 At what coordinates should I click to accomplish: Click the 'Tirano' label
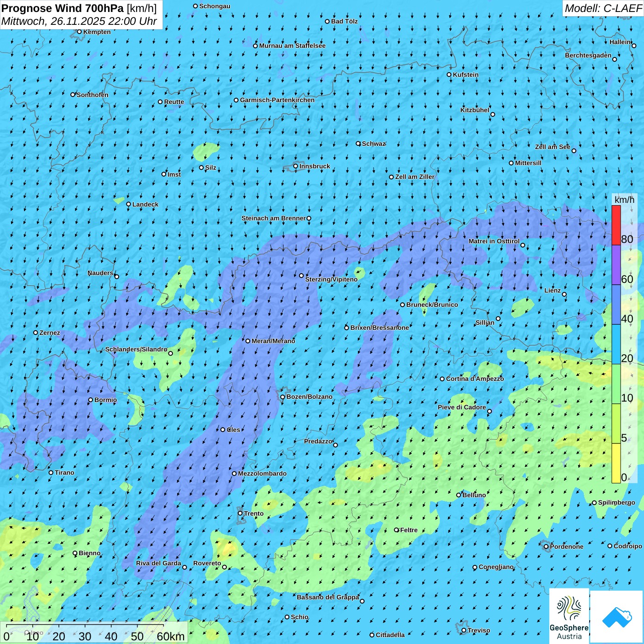tap(64, 472)
